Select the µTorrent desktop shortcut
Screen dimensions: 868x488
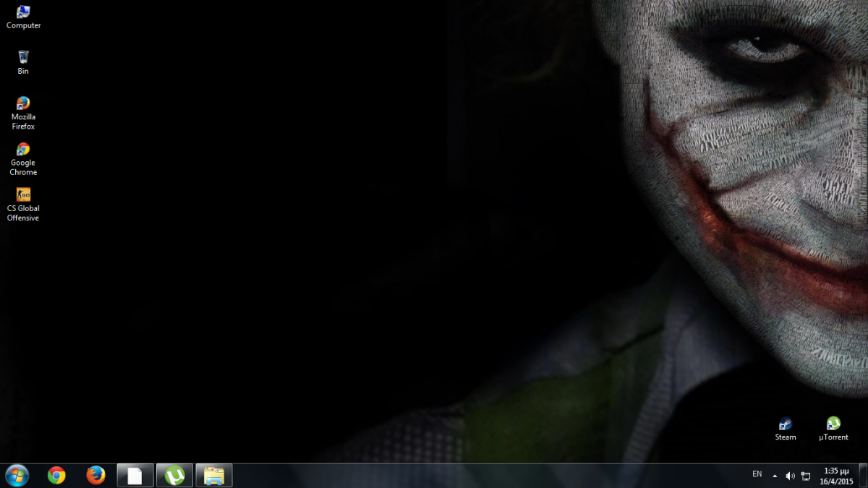(833, 429)
